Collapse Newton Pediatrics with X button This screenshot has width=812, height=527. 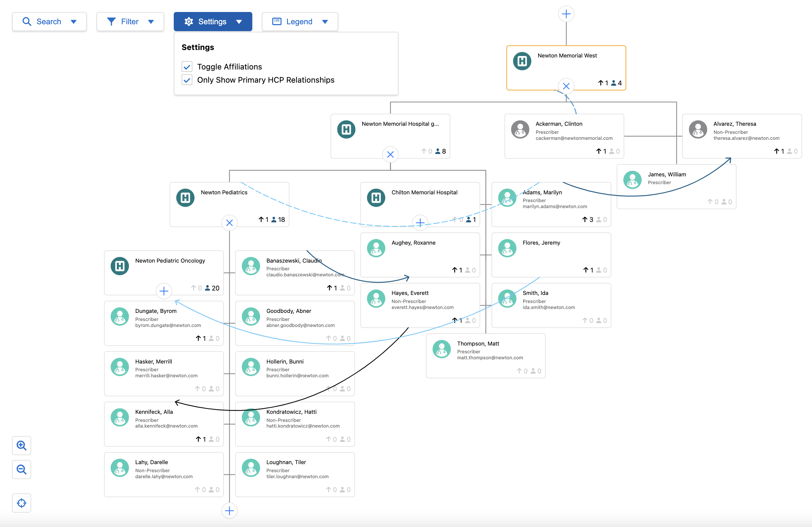pyautogui.click(x=229, y=223)
